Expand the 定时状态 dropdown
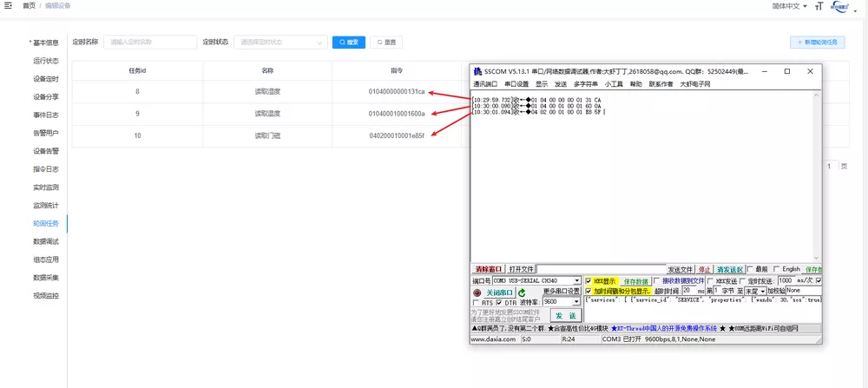 [279, 42]
